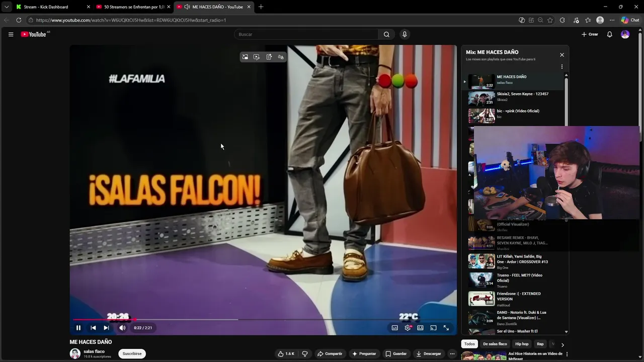Image resolution: width=644 pixels, height=362 pixels.
Task: Click the playlist scrollbar down arrow
Action: [566, 332]
